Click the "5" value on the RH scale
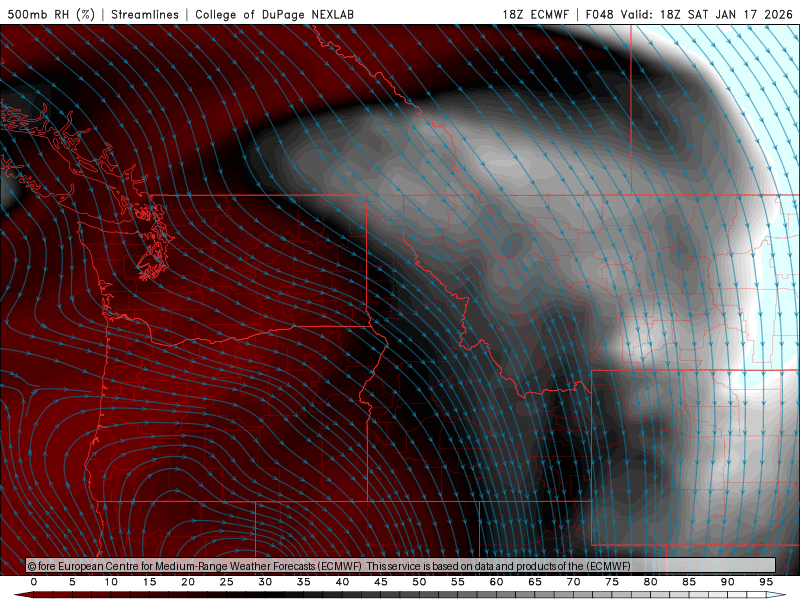800x600 pixels. click(x=72, y=582)
